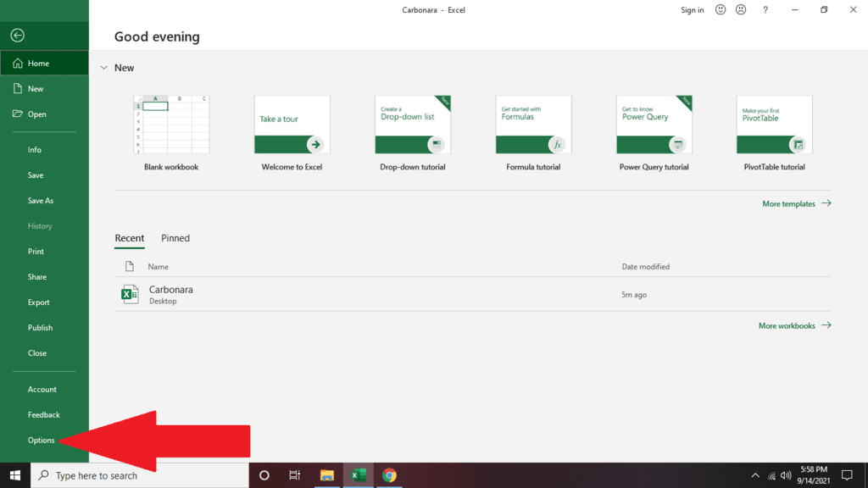Click the Carbonara Excel file icon
Screen dimensions: 868x488
(130, 294)
